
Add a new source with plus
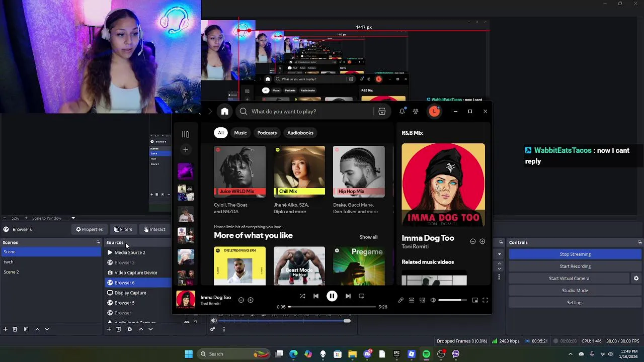(x=109, y=329)
